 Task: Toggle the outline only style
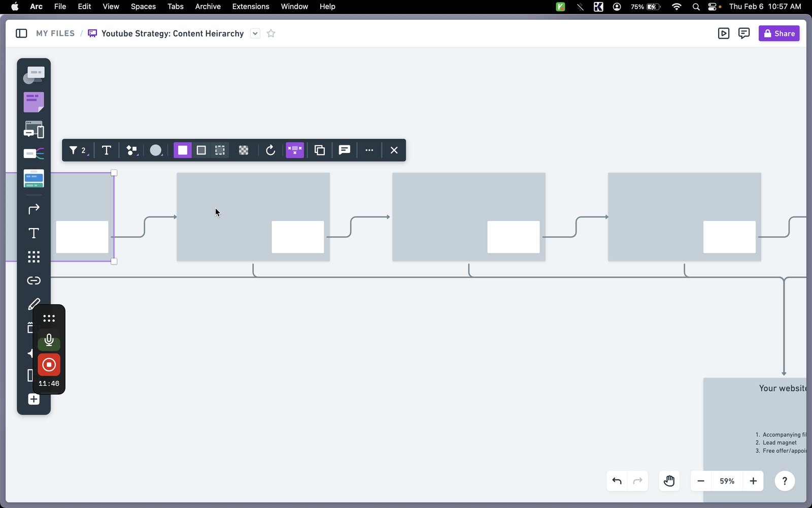201,150
